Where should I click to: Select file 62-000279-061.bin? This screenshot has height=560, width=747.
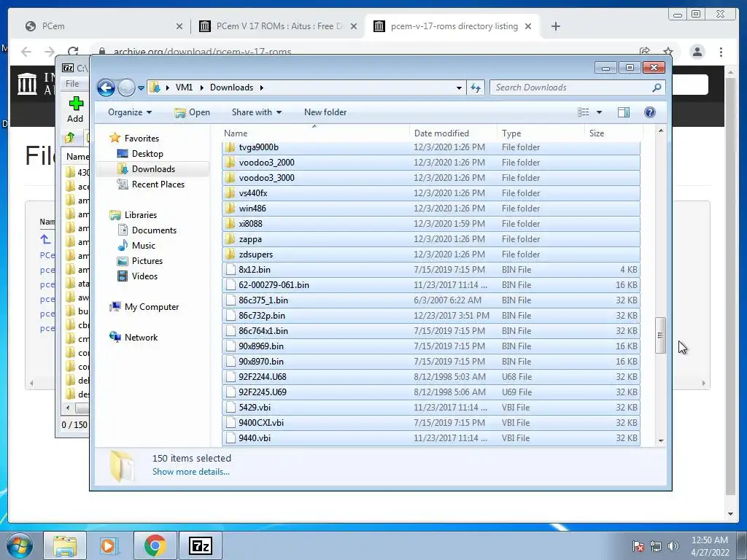coord(430,285)
